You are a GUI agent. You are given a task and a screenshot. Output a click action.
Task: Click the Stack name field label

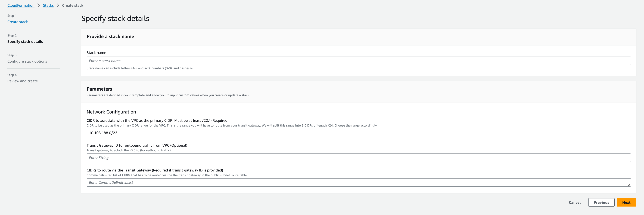[x=96, y=53]
